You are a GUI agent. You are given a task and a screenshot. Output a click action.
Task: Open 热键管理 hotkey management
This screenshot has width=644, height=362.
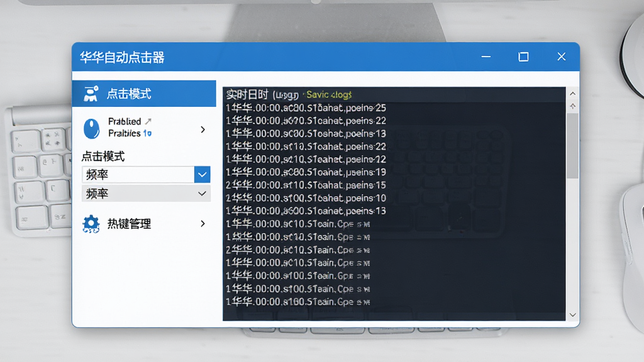click(x=144, y=224)
